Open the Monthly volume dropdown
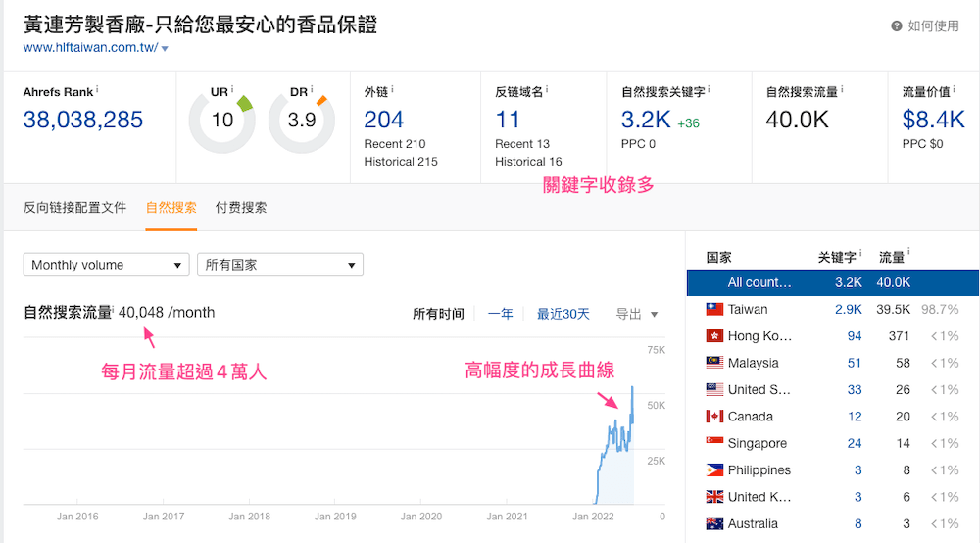 106,265
